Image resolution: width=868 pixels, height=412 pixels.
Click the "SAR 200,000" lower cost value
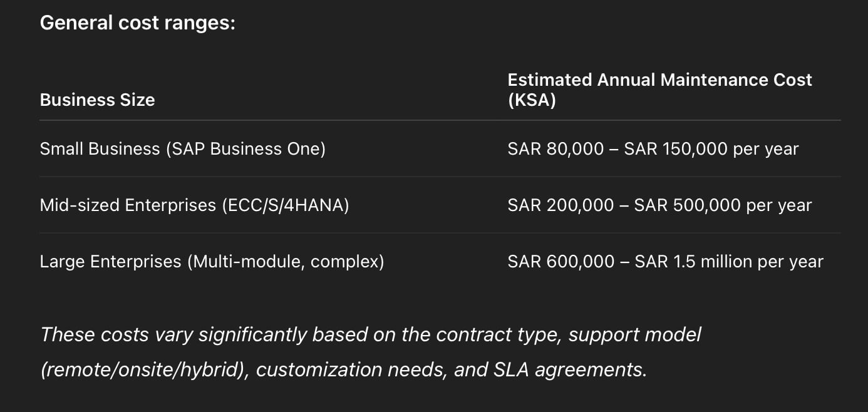[x=561, y=205]
